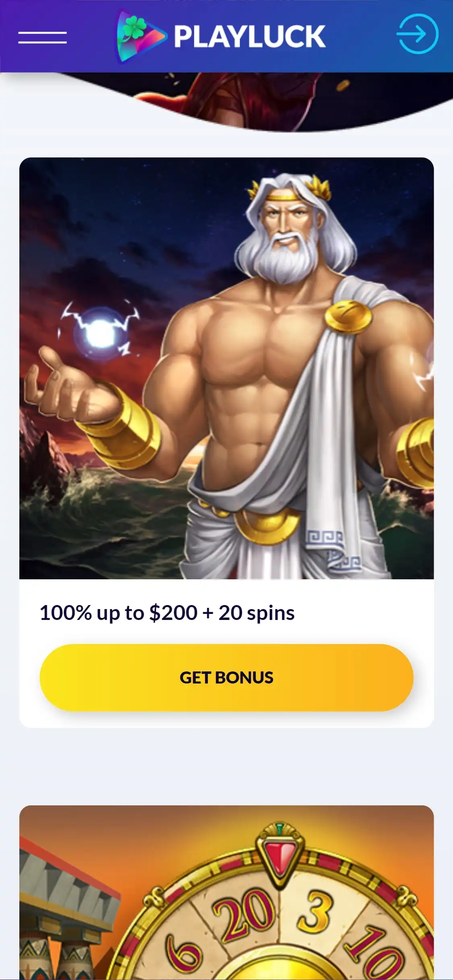The image size is (453, 980).
Task: Tap the login arrow circle icon
Action: pyautogui.click(x=417, y=34)
